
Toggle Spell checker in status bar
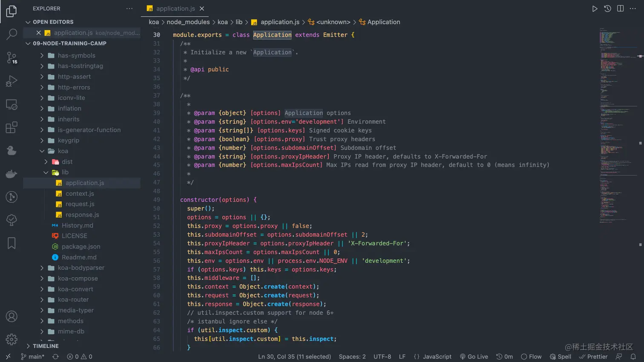561,357
